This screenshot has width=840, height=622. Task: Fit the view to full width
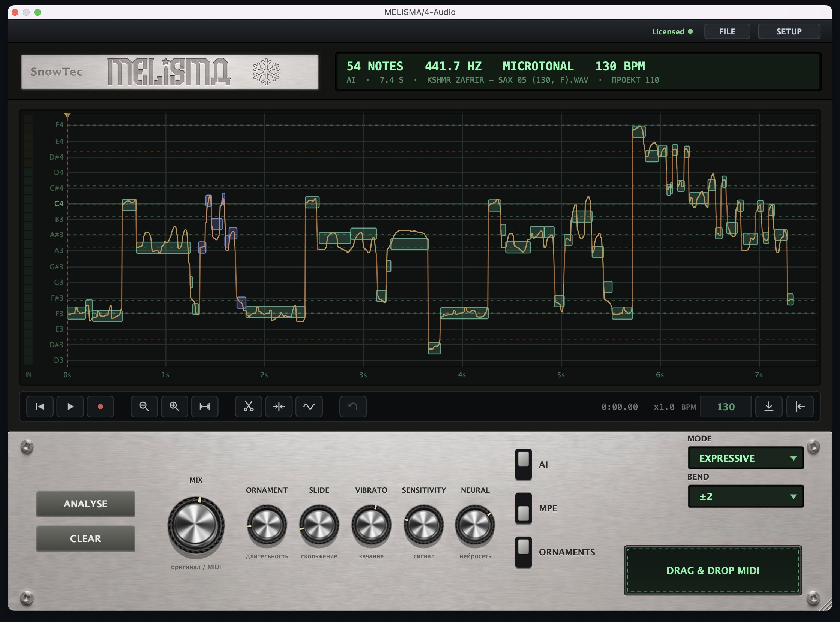click(x=205, y=407)
